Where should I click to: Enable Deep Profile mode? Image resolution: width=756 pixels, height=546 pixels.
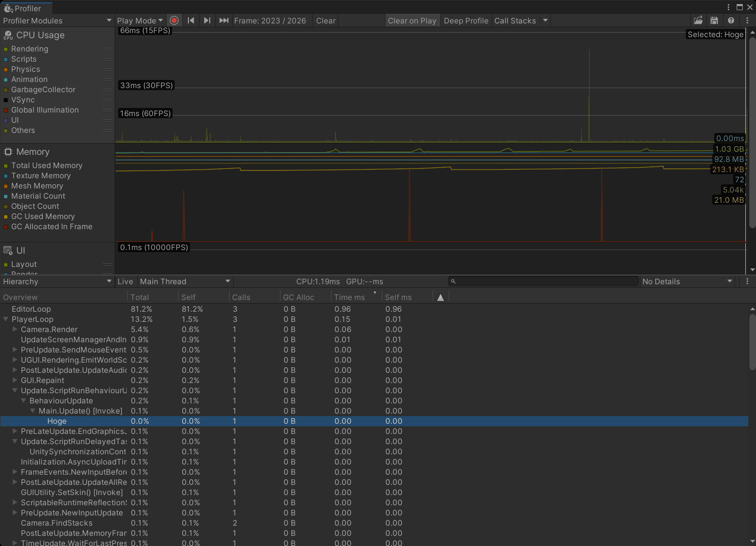point(466,20)
